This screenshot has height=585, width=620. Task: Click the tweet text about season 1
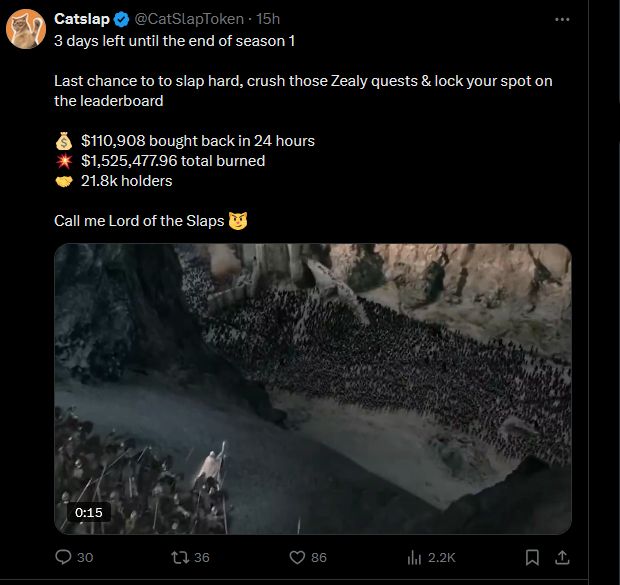coord(174,40)
